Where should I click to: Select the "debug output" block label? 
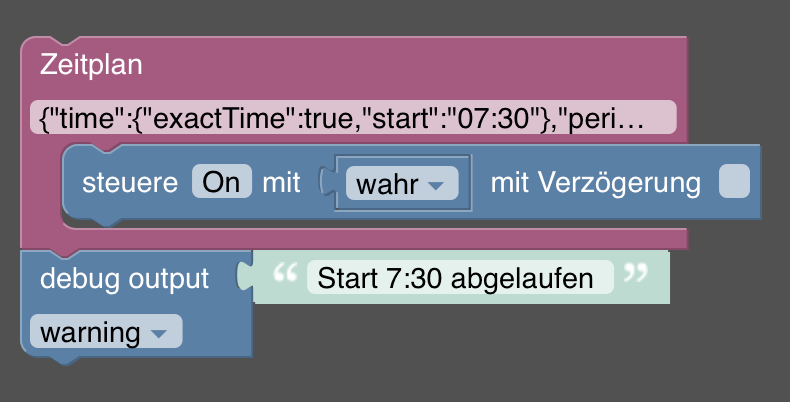pyautogui.click(x=125, y=278)
